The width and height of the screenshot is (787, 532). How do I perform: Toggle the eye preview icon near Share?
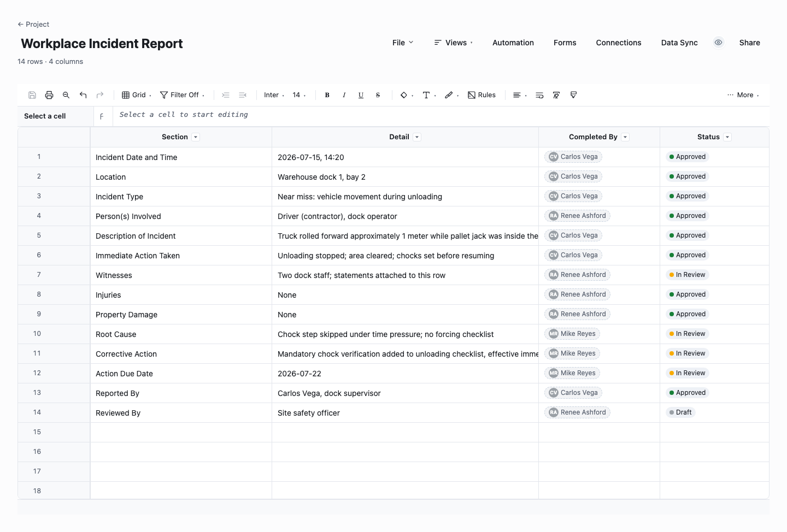(719, 43)
